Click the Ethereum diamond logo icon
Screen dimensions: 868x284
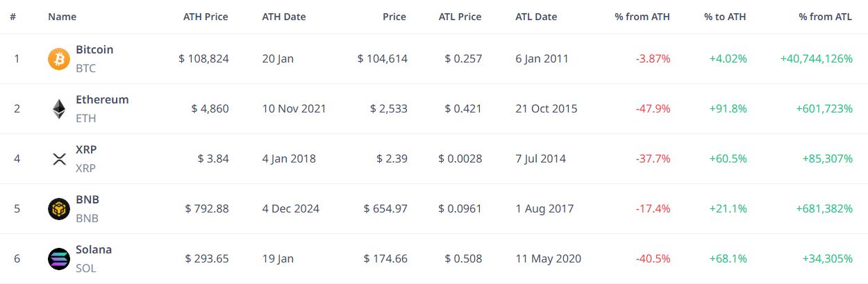point(59,109)
